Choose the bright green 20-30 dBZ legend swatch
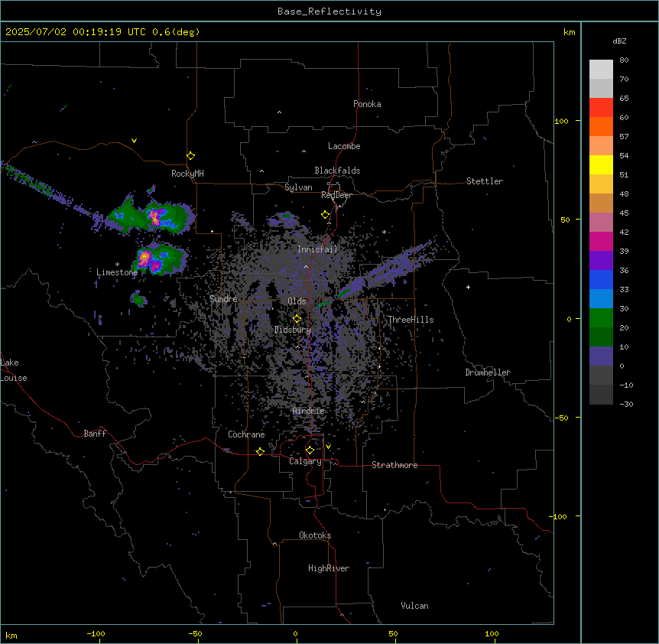The image size is (659, 644). 601,318
